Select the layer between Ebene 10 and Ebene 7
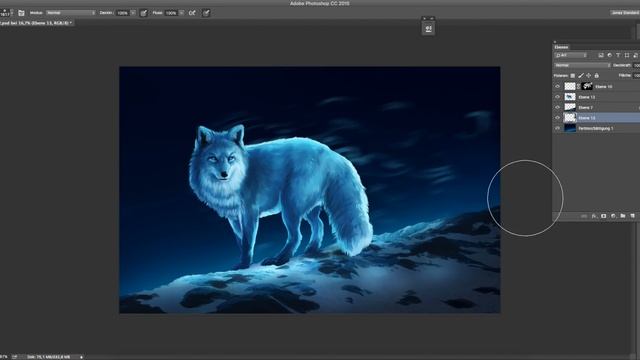 tap(597, 97)
